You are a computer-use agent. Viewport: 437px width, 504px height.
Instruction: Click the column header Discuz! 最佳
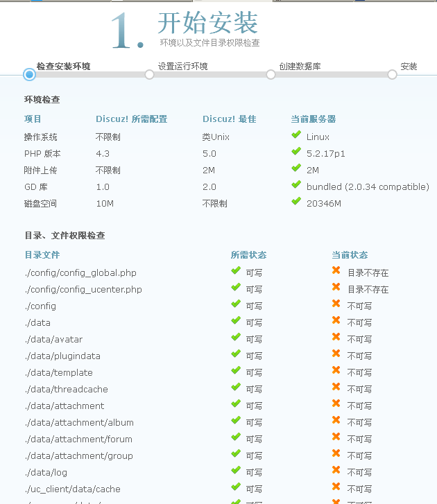pos(230,119)
